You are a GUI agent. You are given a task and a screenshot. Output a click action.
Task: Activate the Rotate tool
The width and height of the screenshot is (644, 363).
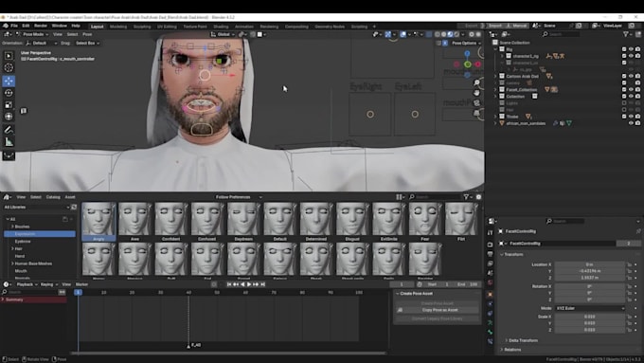coord(9,93)
